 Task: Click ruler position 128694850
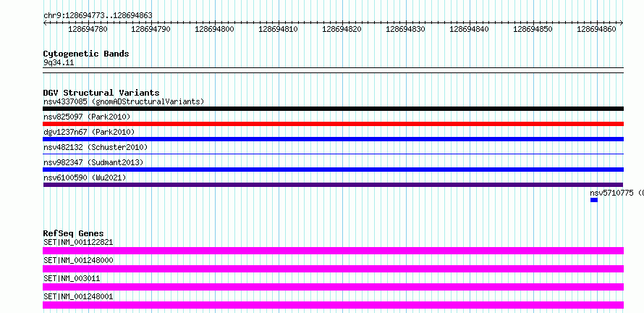tap(533, 29)
